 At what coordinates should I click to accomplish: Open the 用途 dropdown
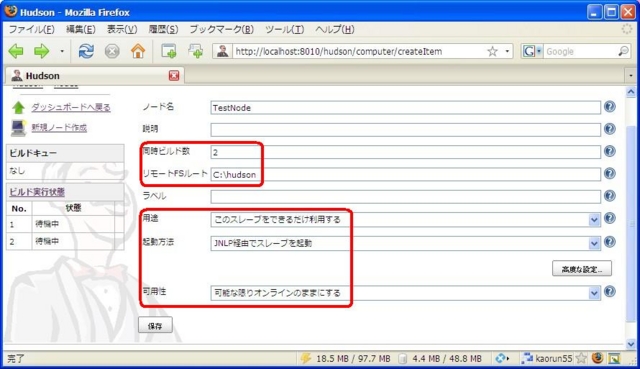[x=405, y=220]
